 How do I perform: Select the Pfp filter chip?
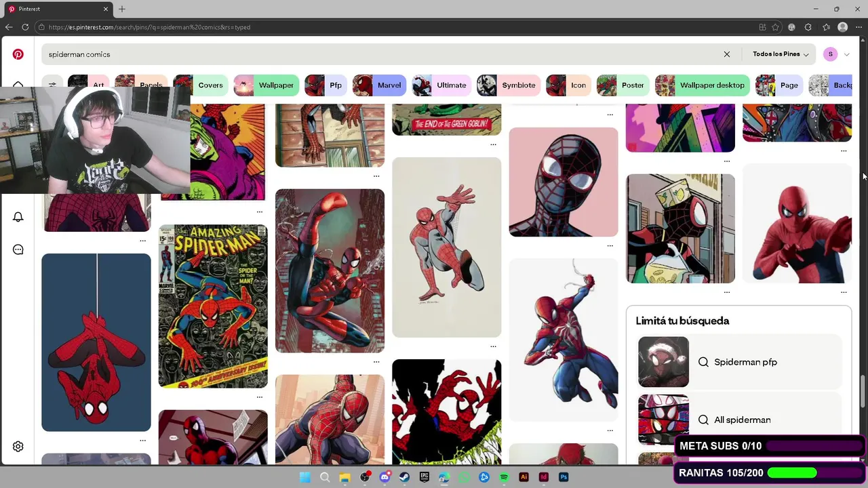325,85
